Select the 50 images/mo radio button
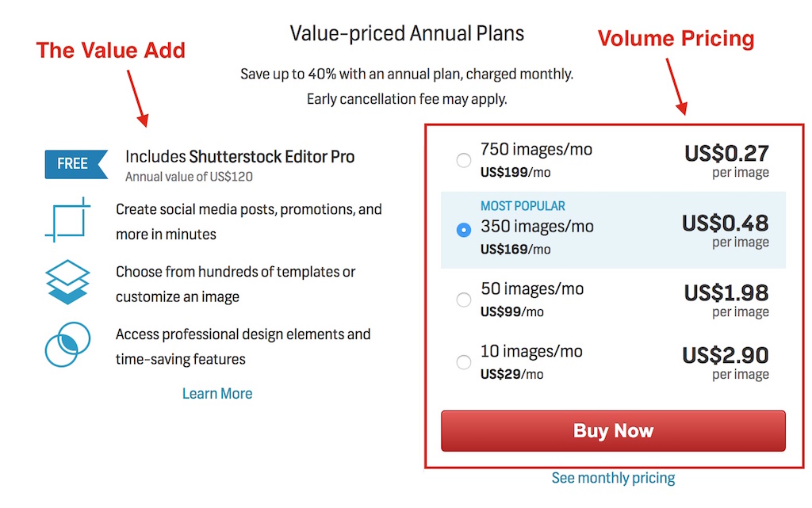Image resolution: width=812 pixels, height=508 pixels. point(463,300)
